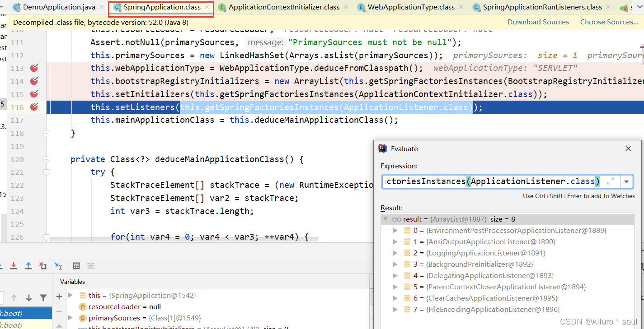Open the expression history dropdown arrow
Screen dimensions: 644x329
point(626,181)
